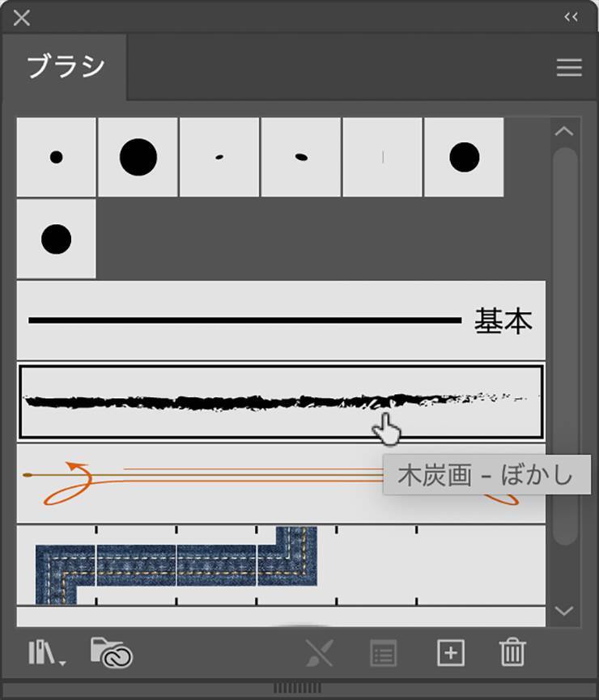
Task: Select the largest round calligraphic brush
Action: [x=138, y=157]
